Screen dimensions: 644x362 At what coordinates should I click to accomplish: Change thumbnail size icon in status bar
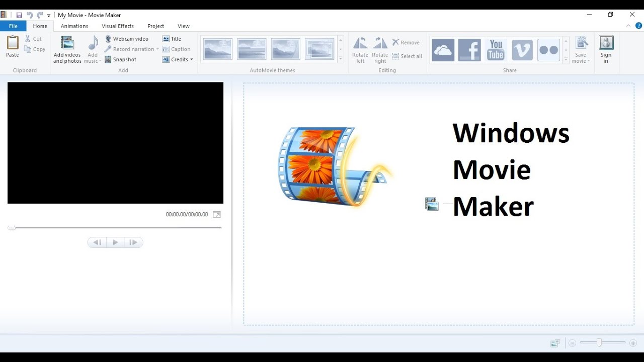point(555,343)
